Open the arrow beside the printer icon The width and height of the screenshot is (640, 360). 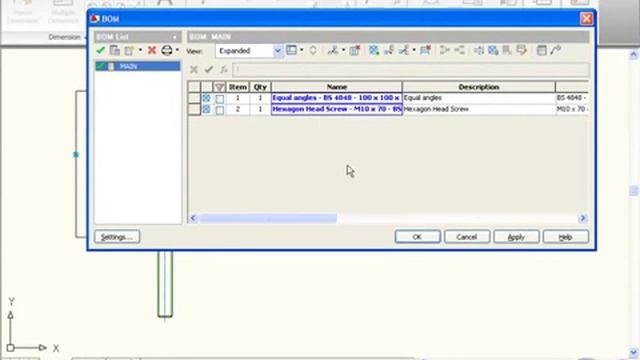(177, 50)
